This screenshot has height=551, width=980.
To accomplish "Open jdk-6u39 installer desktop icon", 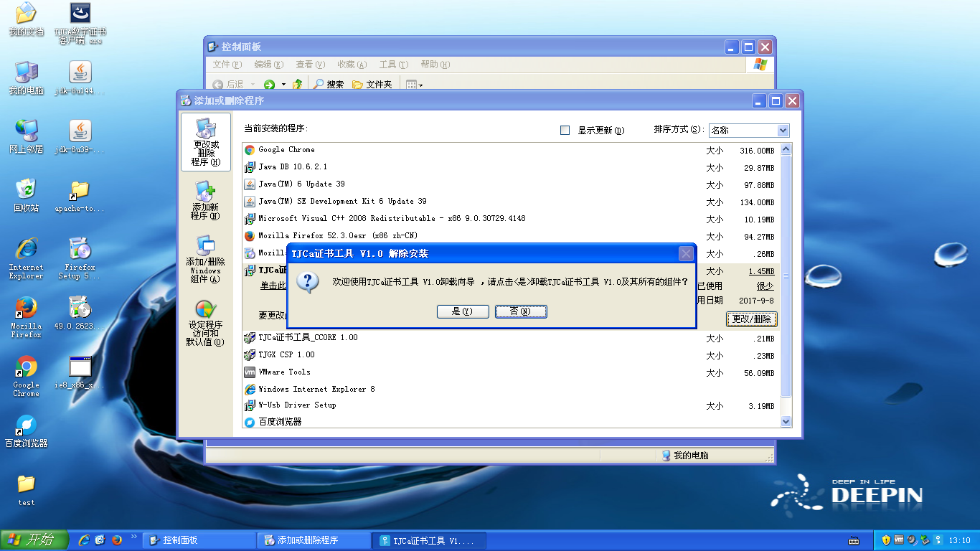I will pos(80,137).
